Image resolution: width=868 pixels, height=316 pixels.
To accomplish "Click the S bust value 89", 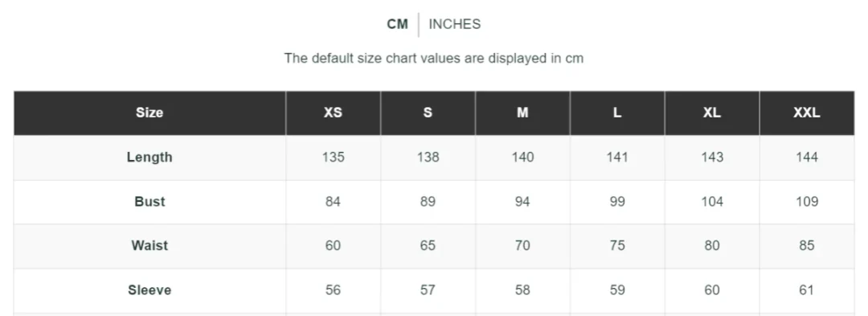I will click(428, 202).
